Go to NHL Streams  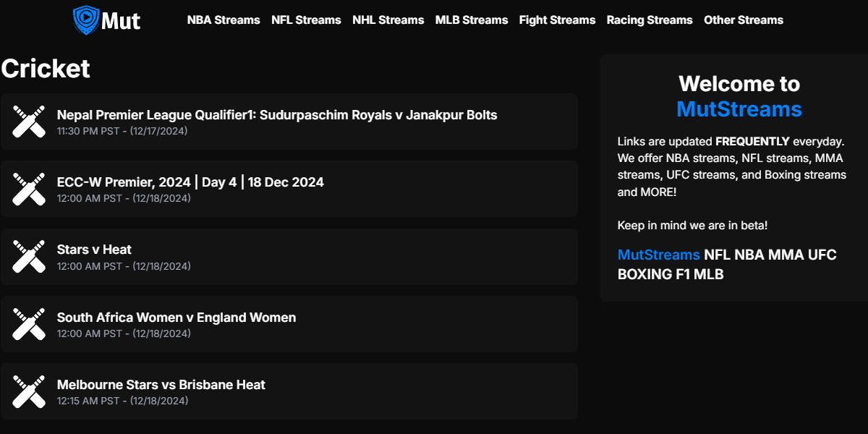(x=388, y=20)
